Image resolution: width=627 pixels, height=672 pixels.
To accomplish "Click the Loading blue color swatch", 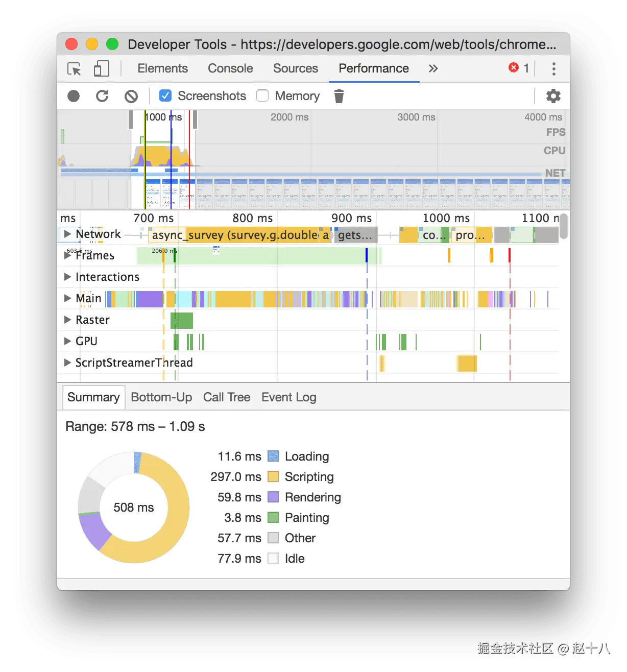I will [273, 456].
